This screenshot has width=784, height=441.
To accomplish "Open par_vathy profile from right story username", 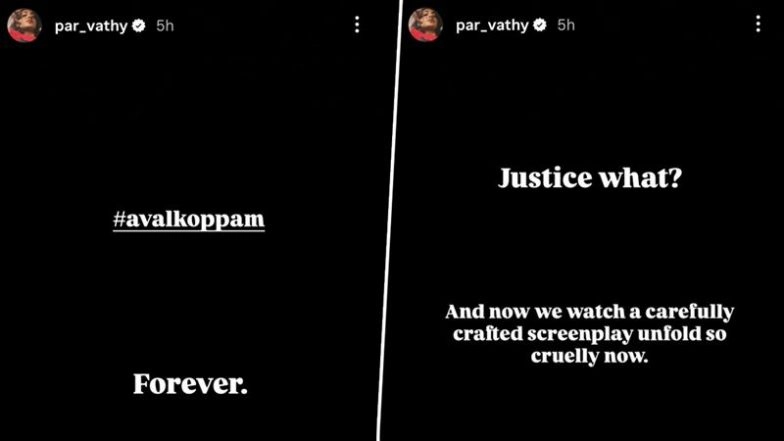I will pyautogui.click(x=492, y=25).
